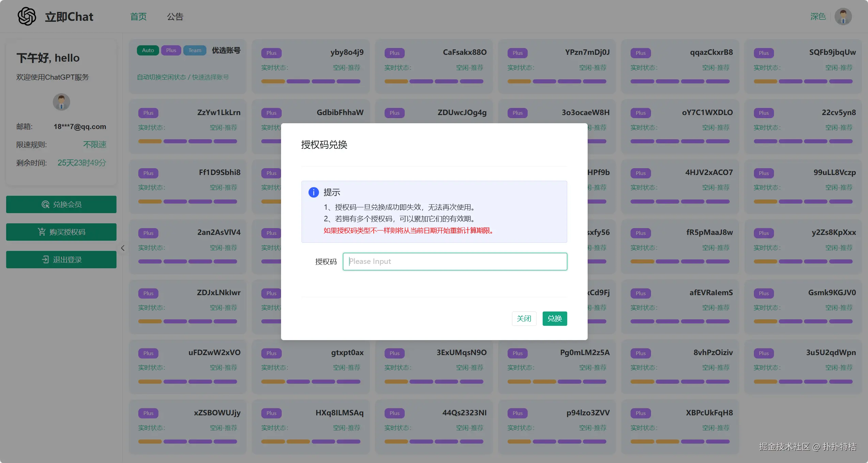Click Plus badge on yby8o4j9 card
The image size is (868, 463).
point(272,53)
